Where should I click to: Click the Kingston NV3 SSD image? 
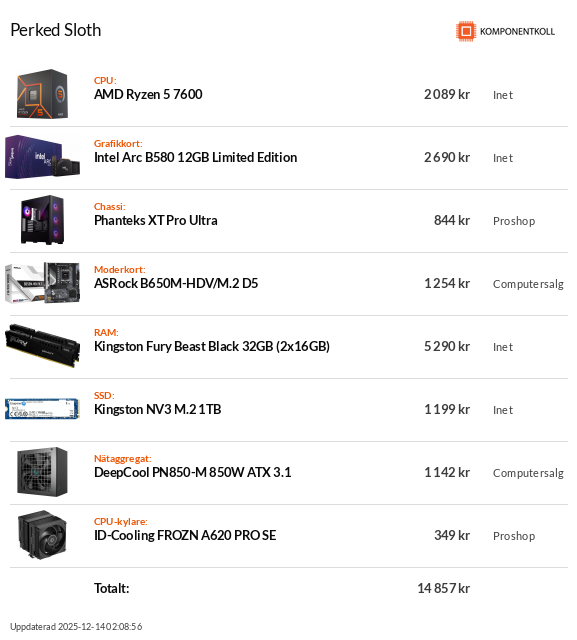click(x=42, y=409)
